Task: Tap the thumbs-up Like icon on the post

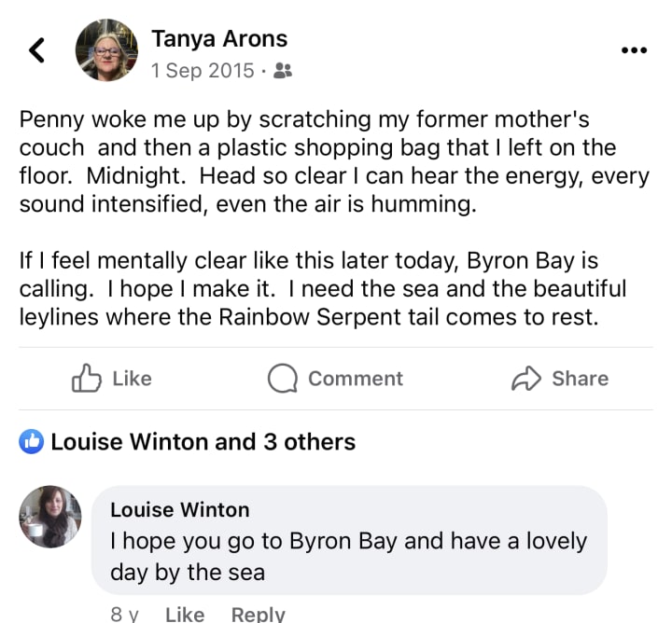Action: pos(87,379)
